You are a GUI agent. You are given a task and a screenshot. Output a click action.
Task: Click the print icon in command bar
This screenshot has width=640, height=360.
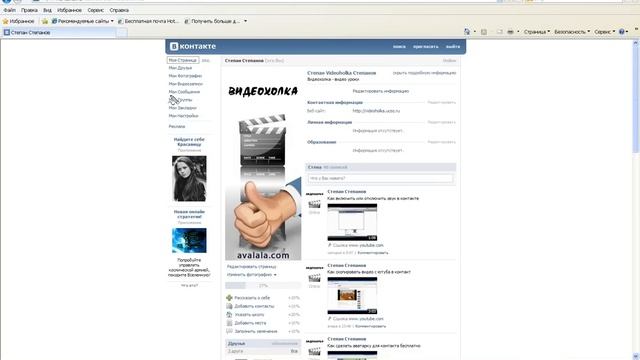pos(510,31)
